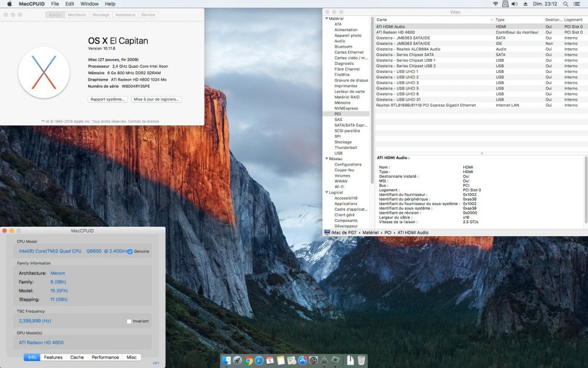This screenshot has width=588, height=368.
Task: Open Spotlight search
Action: pyautogui.click(x=566, y=4)
